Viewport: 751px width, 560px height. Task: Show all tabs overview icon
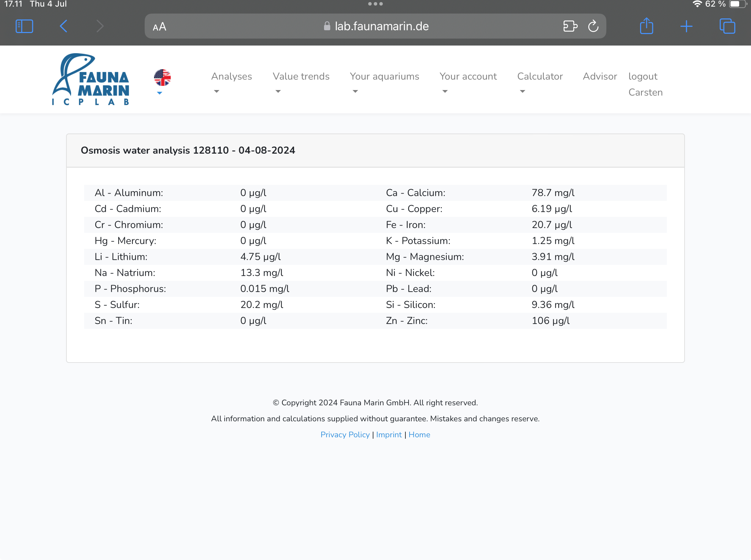(727, 26)
